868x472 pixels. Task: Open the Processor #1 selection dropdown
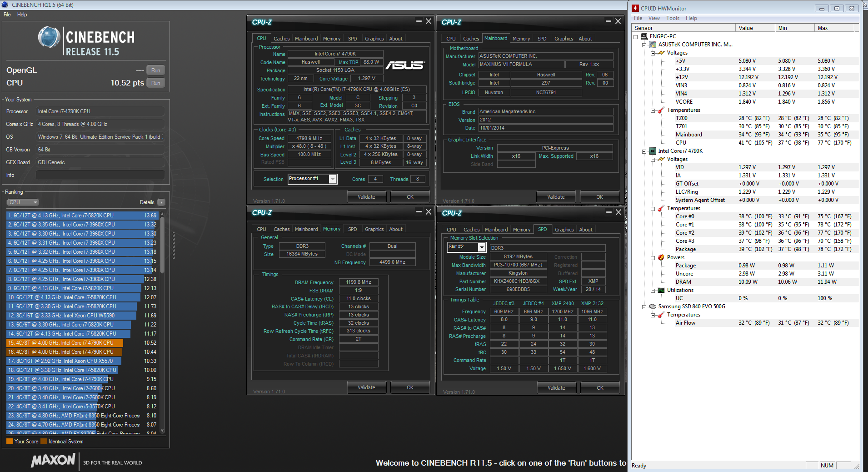(x=333, y=179)
